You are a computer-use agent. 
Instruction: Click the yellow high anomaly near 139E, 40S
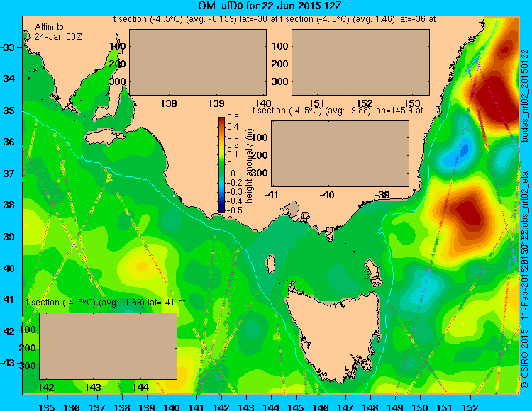click(x=143, y=266)
